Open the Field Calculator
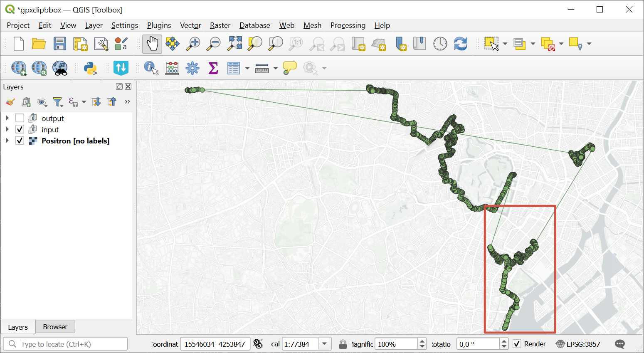The width and height of the screenshot is (644, 353). [x=172, y=68]
